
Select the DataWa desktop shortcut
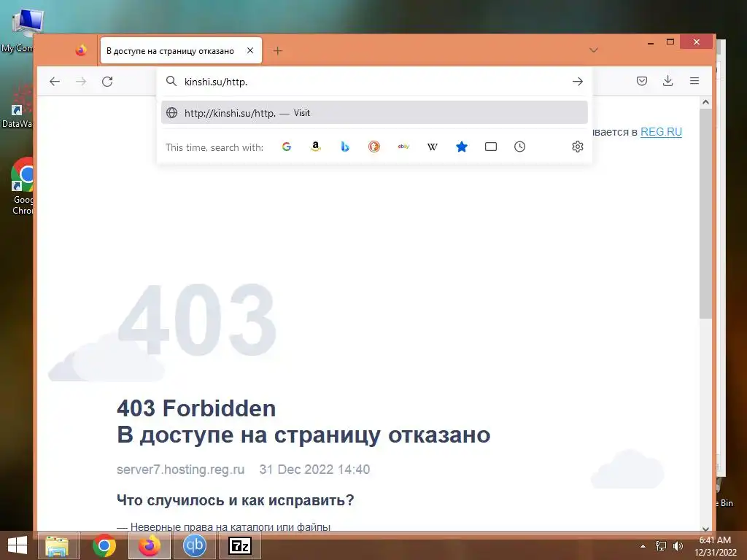[18, 106]
